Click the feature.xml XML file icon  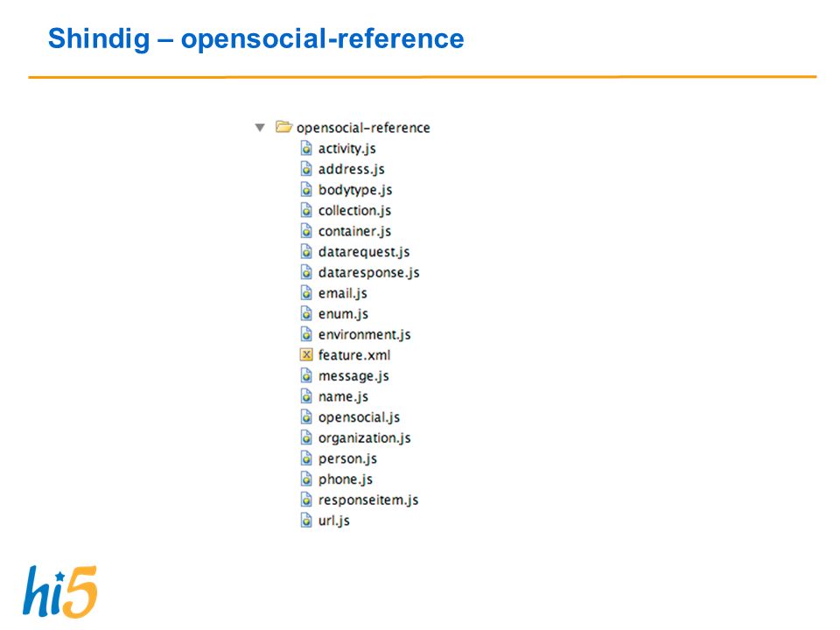[306, 354]
